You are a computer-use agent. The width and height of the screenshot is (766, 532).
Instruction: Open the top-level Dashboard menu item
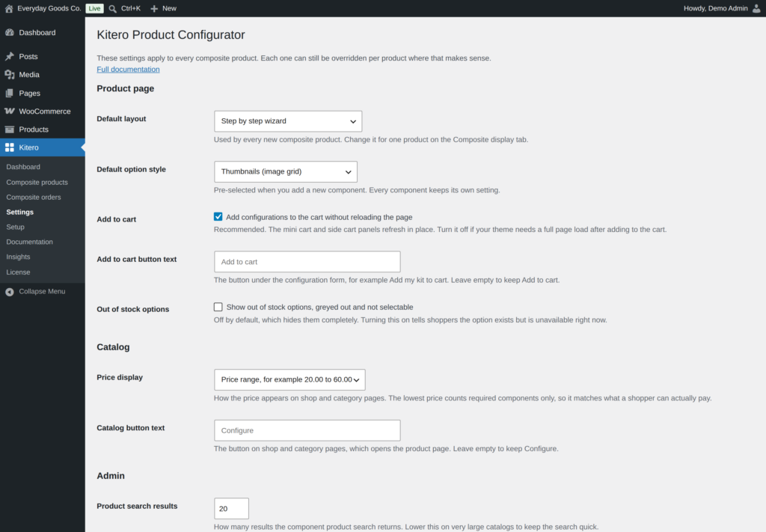(x=43, y=32)
